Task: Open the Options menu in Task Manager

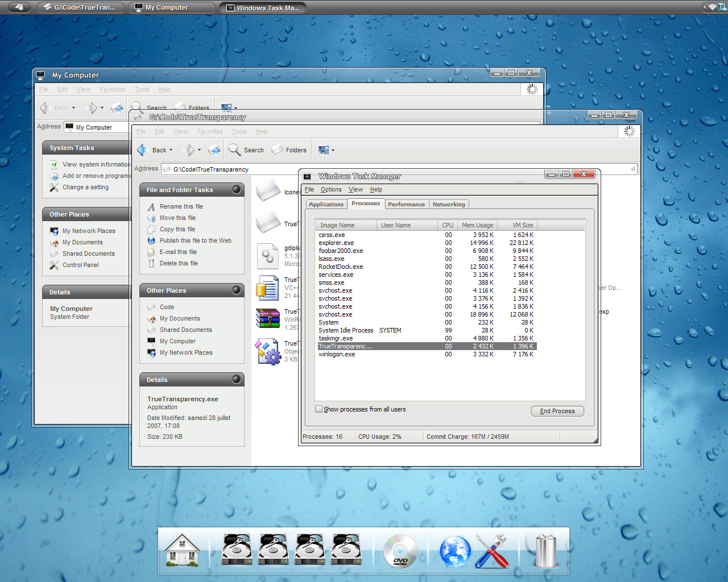Action: pos(331,190)
